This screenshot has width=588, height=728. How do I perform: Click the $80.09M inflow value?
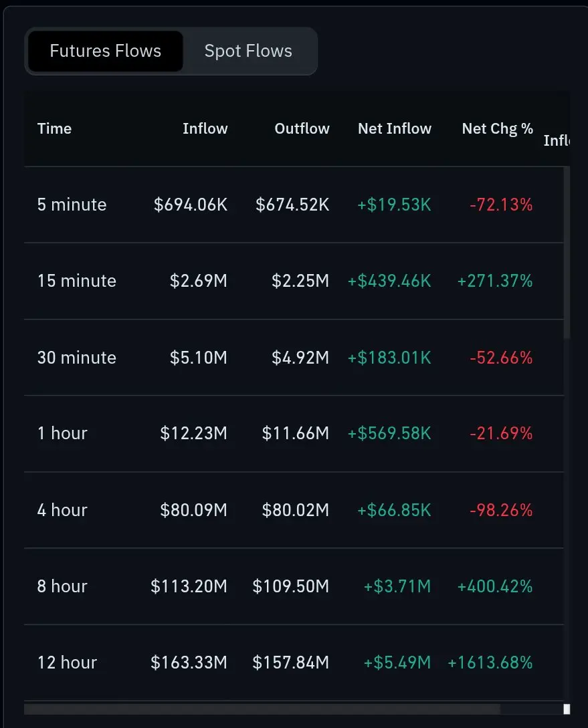(x=194, y=510)
